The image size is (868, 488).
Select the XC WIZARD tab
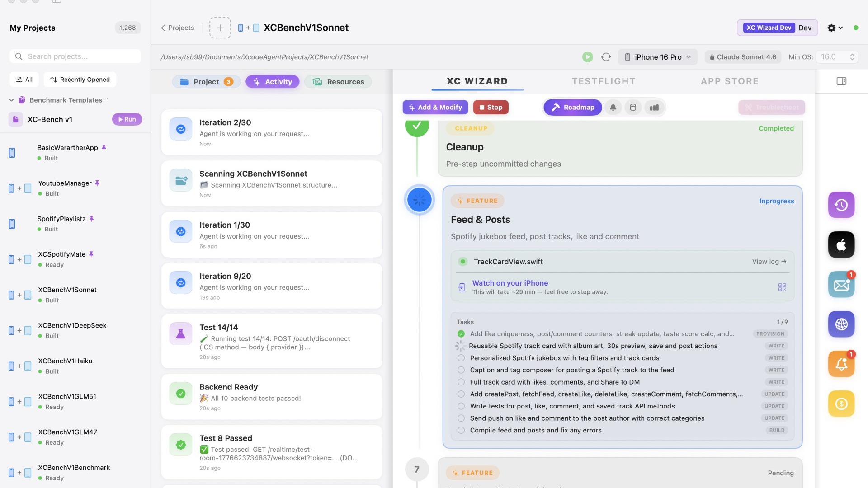pyautogui.click(x=477, y=81)
